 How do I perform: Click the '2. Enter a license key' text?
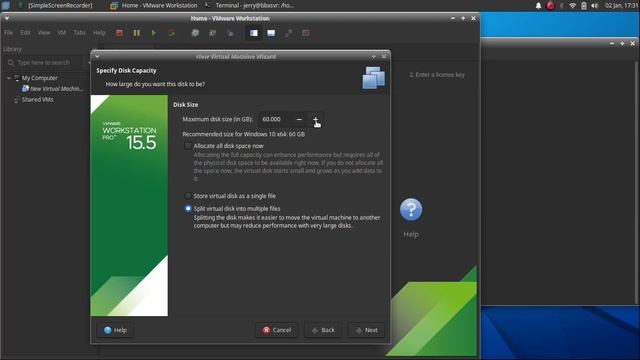(x=437, y=75)
